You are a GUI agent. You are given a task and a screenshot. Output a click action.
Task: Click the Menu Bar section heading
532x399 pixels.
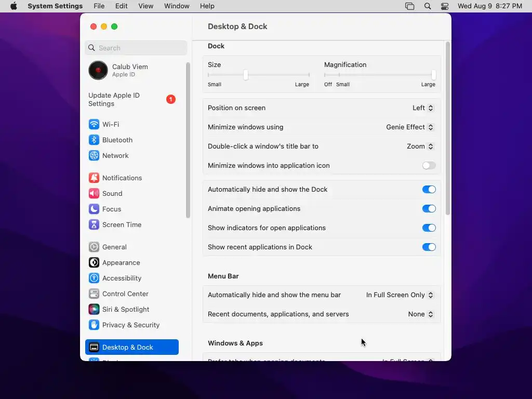tap(223, 276)
